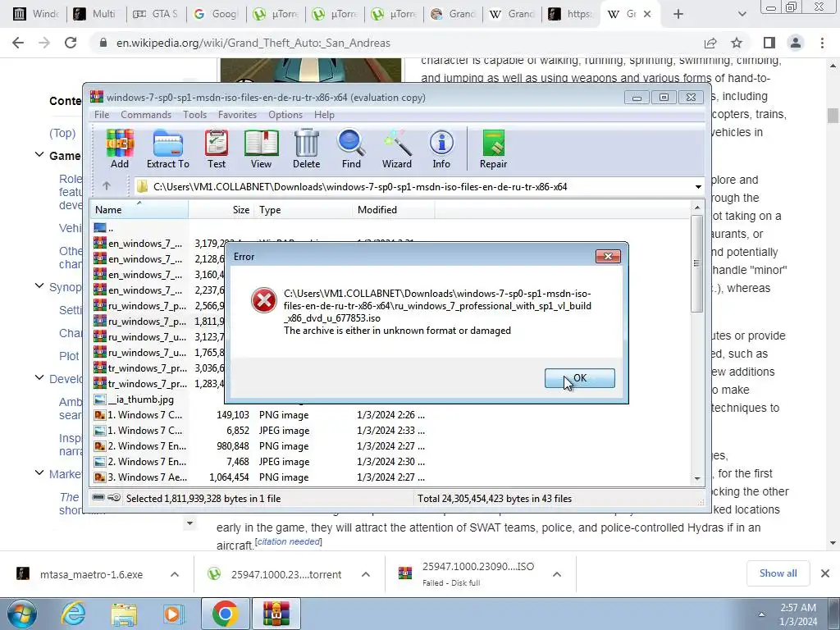The height and width of the screenshot is (630, 840).
Task: Open mtasa_maetro-1.6.exe download item
Action: pyautogui.click(x=91, y=574)
